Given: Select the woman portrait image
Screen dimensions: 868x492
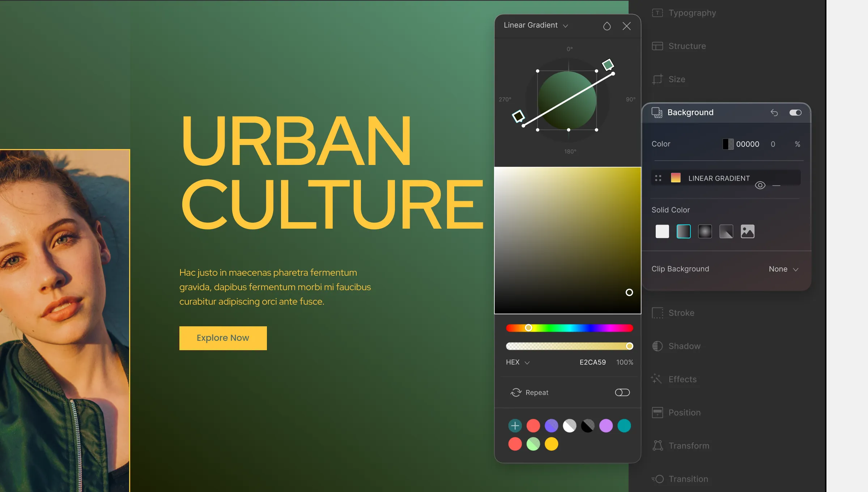Looking at the screenshot, I should pos(65,321).
